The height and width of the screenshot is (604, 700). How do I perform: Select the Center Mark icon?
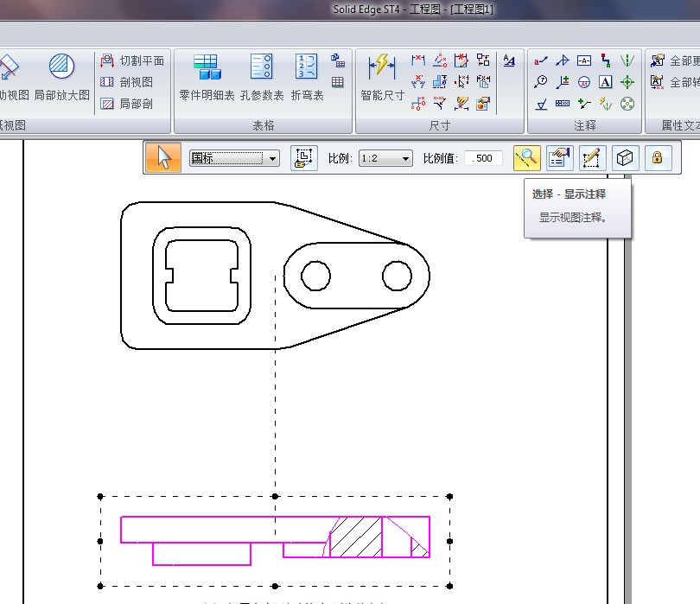[x=627, y=82]
